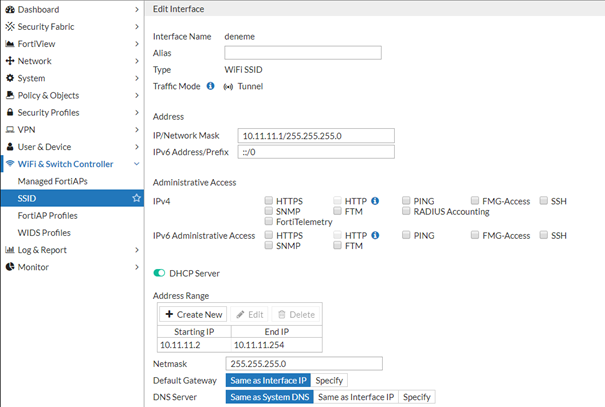Open Managed FortiAPs page
Image resolution: width=605 pixels, height=407 pixels.
point(55,181)
